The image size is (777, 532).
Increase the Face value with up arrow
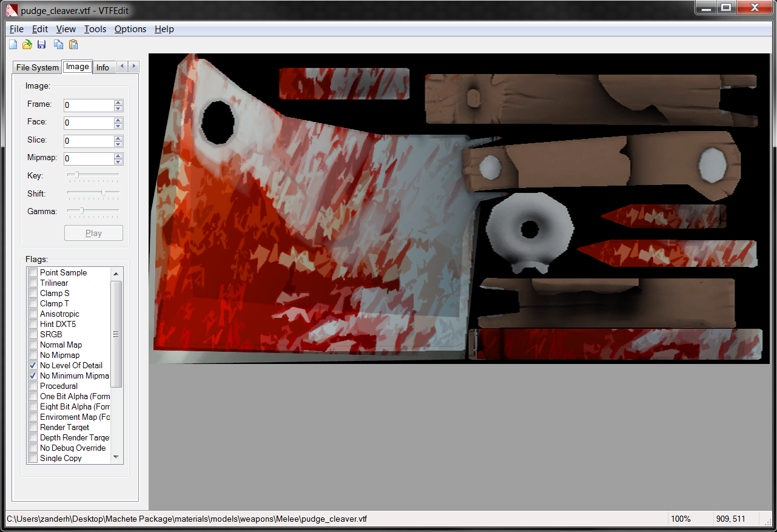(118, 120)
